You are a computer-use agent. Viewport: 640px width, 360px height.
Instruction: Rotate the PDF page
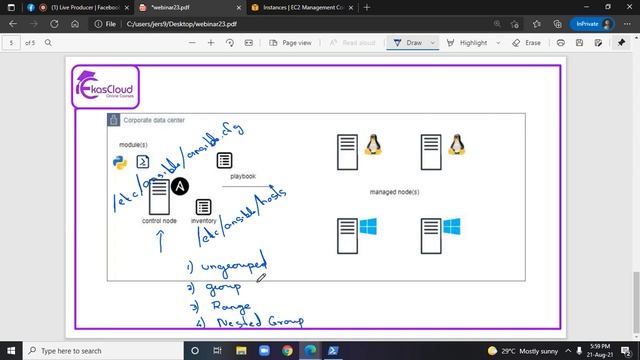pos(230,43)
